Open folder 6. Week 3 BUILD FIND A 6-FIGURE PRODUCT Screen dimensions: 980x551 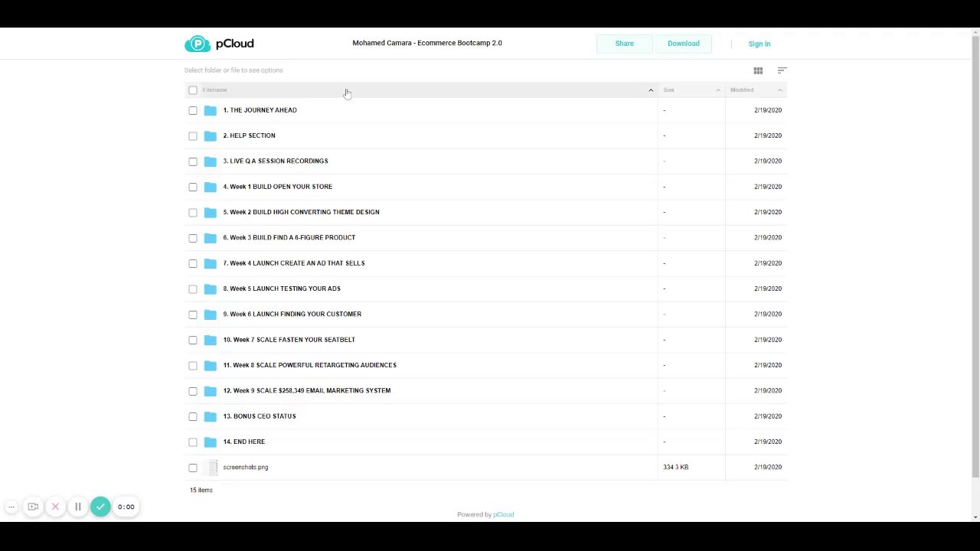(289, 237)
